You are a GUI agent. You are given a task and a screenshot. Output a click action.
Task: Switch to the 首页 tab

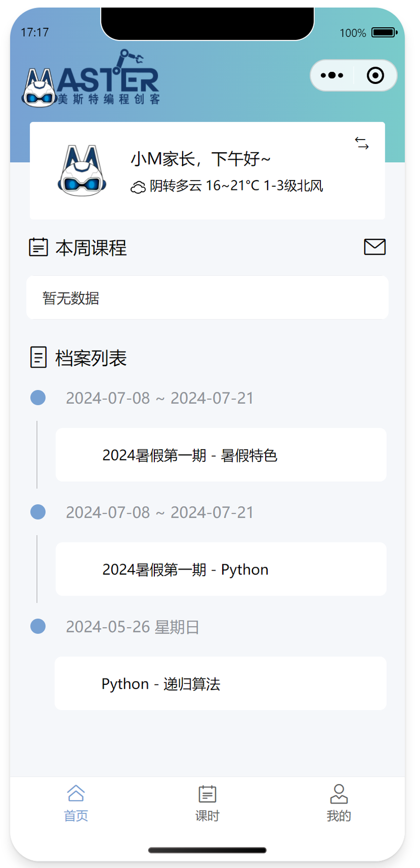pyautogui.click(x=76, y=803)
